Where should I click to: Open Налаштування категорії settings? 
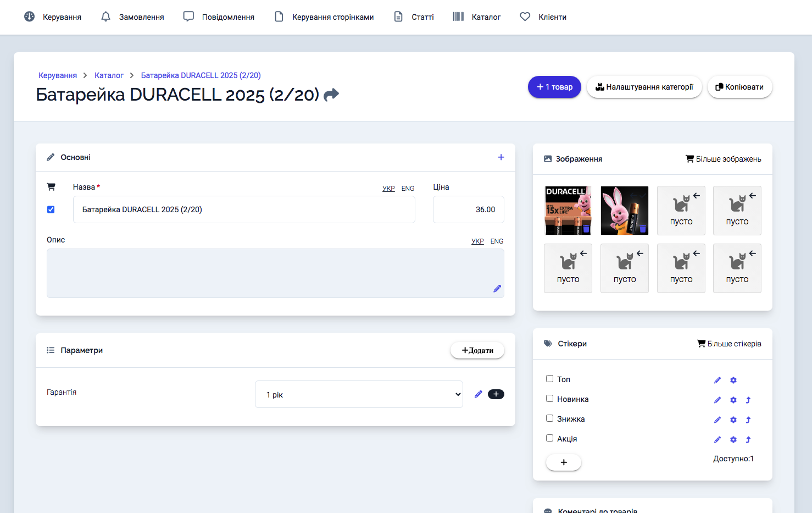tap(644, 87)
